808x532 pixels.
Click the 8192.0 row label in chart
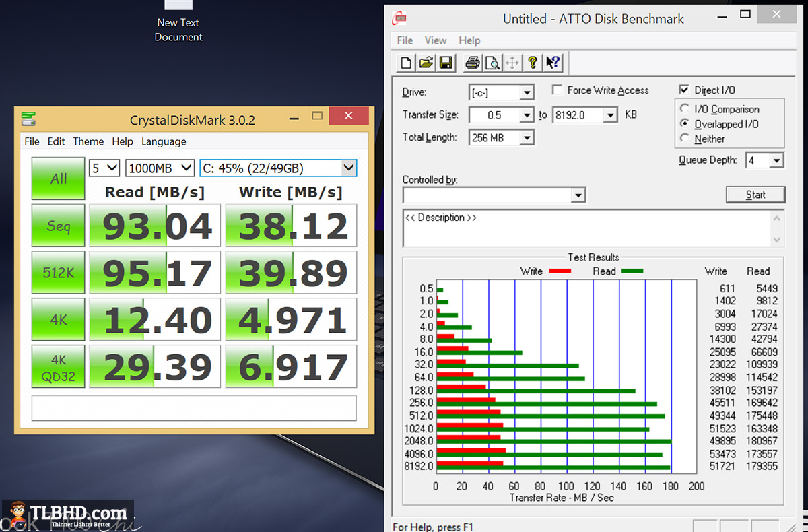418,466
